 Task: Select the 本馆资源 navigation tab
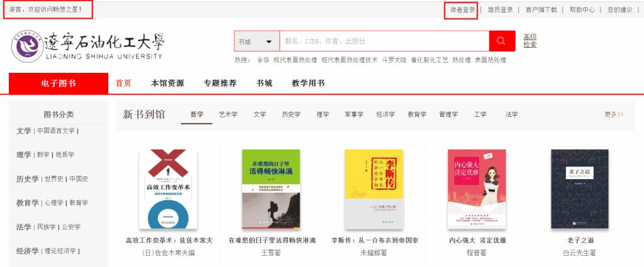point(167,84)
